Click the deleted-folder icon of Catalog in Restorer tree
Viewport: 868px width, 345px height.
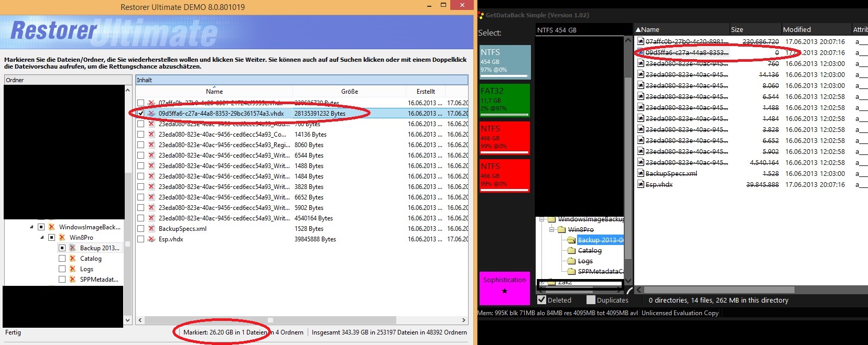[x=73, y=259]
